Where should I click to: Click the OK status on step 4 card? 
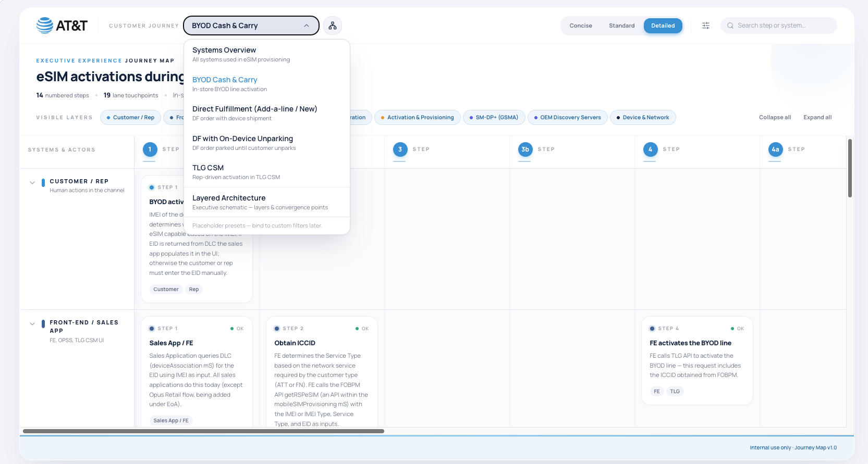tap(737, 329)
